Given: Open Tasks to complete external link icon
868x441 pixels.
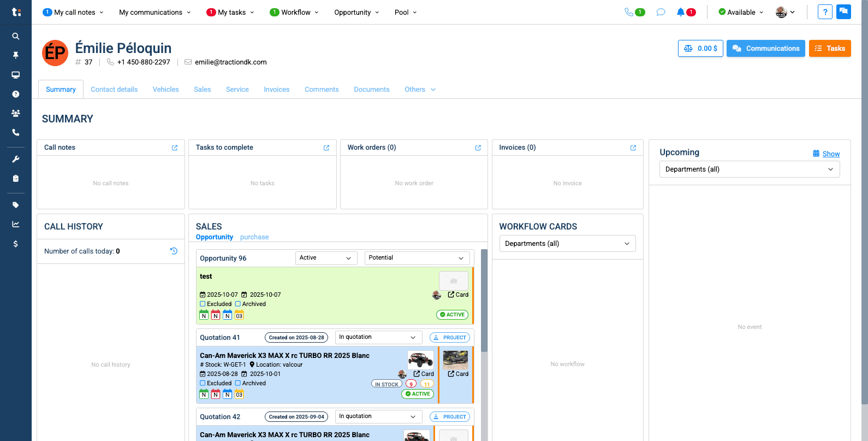Looking at the screenshot, I should click(x=326, y=148).
